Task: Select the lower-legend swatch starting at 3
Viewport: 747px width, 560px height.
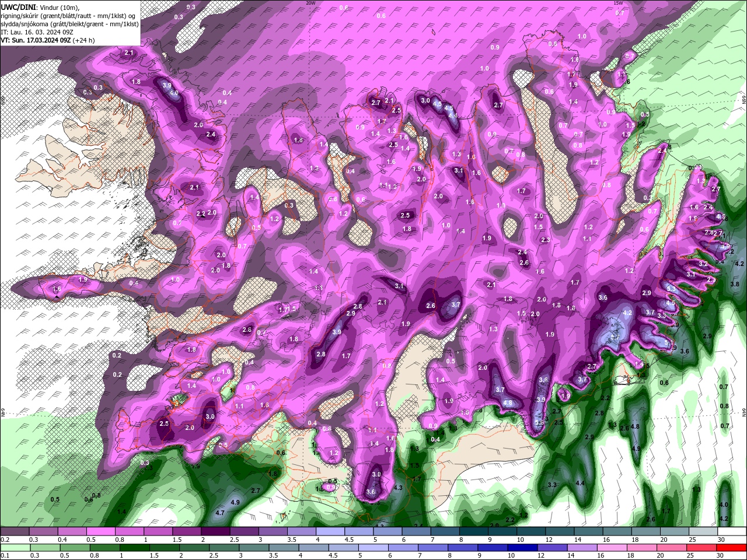Action: coord(254,547)
